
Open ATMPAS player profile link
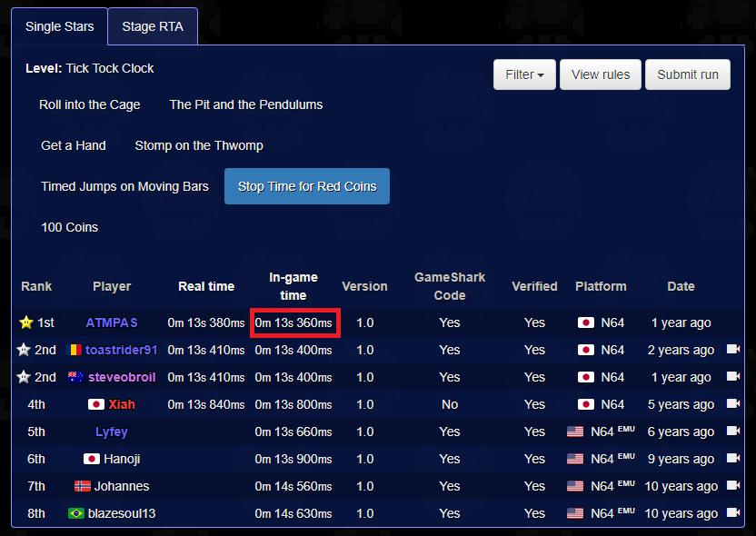tap(112, 323)
